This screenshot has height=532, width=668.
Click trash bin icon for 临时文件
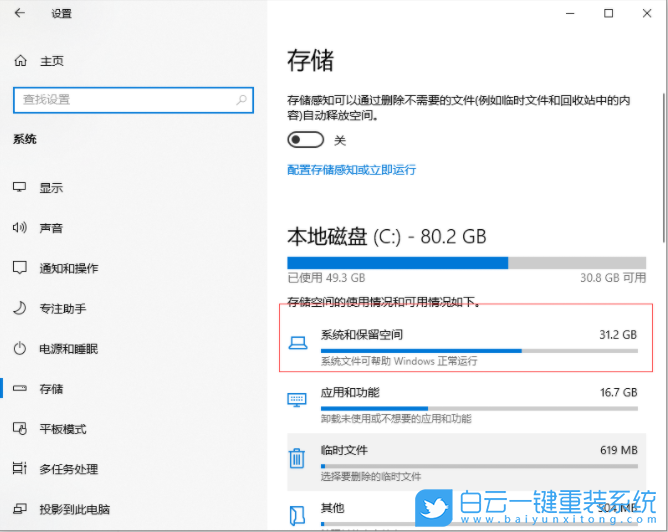click(x=297, y=458)
